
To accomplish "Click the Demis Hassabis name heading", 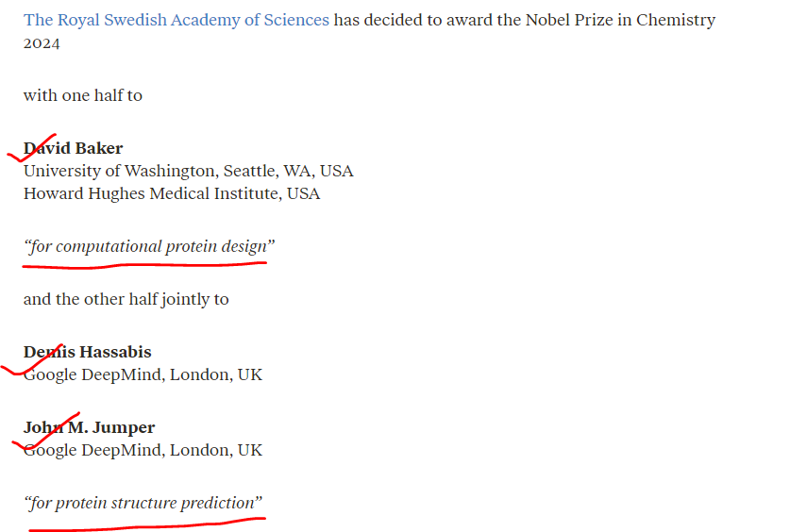I will click(x=87, y=353).
